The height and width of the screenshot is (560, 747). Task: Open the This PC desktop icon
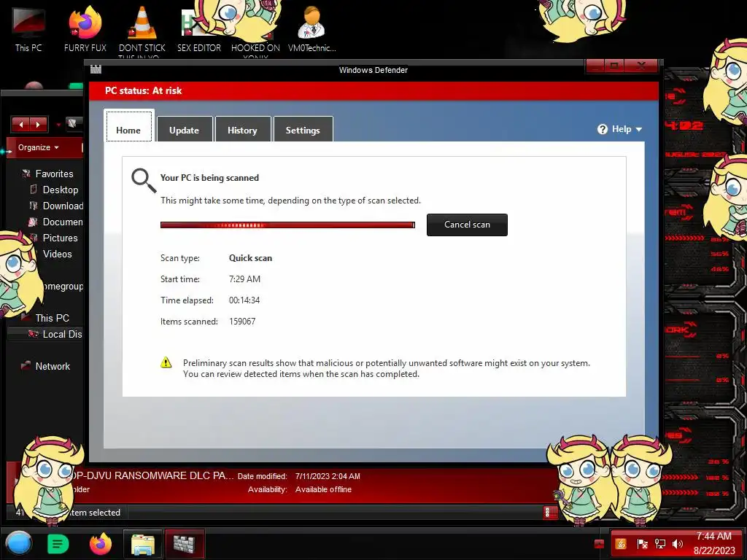[28, 28]
